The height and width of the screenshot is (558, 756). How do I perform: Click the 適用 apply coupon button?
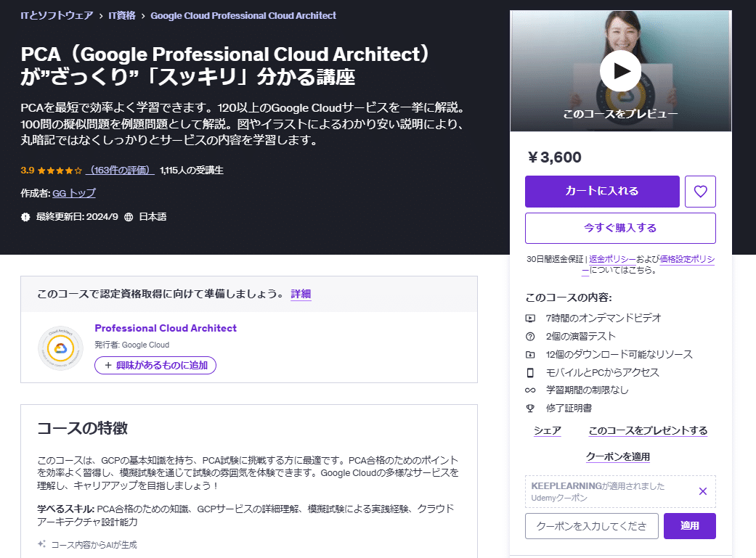[x=689, y=526]
